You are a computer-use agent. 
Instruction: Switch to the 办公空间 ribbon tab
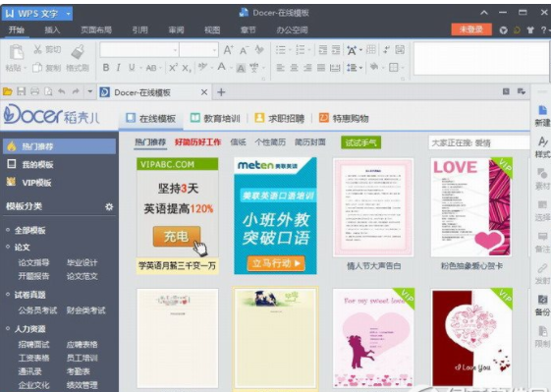tap(292, 29)
